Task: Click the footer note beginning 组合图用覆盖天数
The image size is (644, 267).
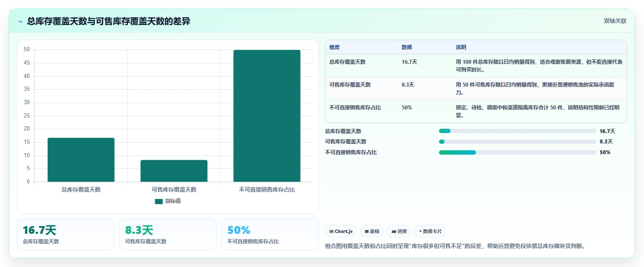Action: point(455,246)
